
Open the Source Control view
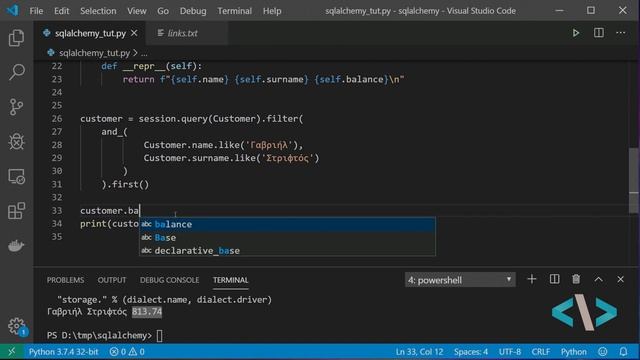(x=16, y=107)
